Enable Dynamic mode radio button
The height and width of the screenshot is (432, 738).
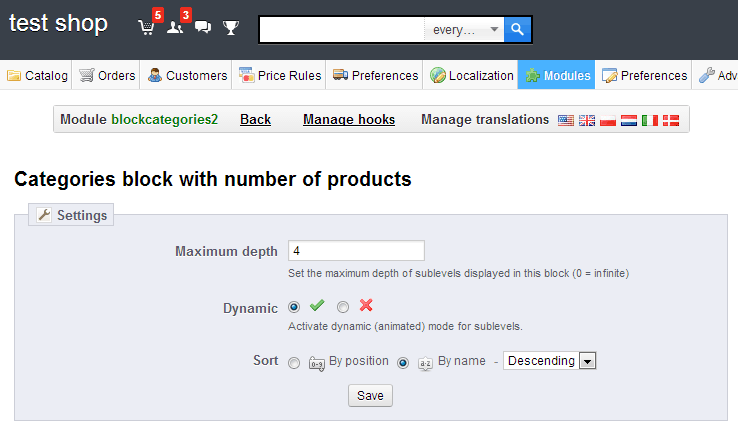294,307
